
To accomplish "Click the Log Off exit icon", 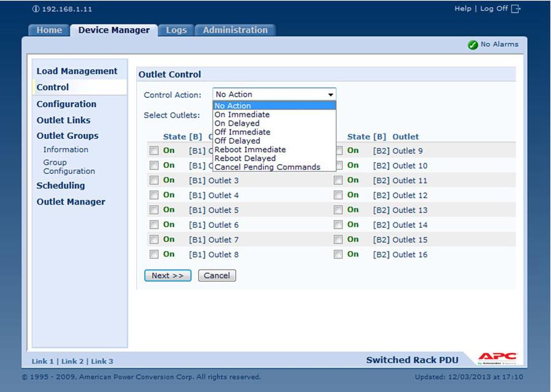I will 515,9.
